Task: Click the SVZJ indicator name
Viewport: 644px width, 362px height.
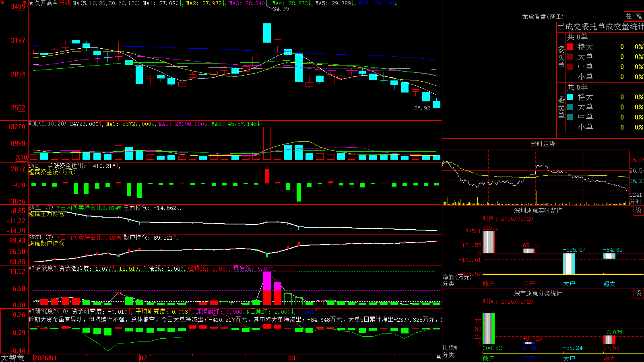Action: point(35,166)
